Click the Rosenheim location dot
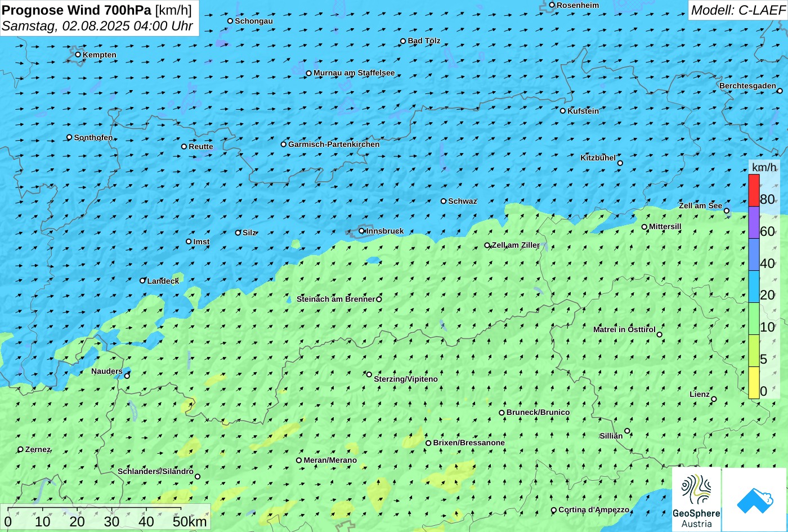The image size is (788, 532). (552, 5)
